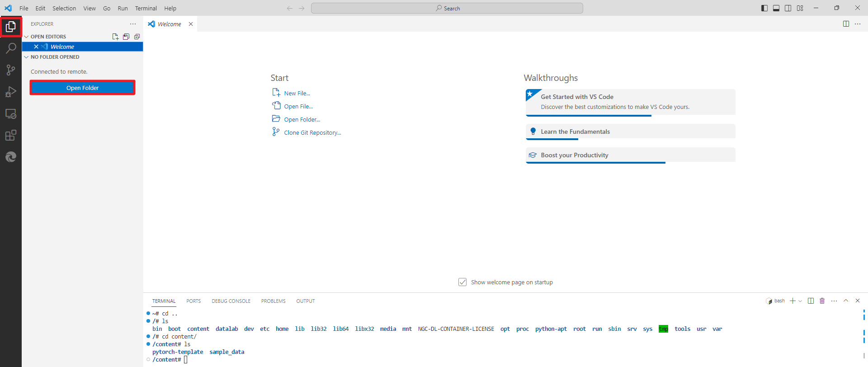Open the Selection menu

[x=64, y=8]
